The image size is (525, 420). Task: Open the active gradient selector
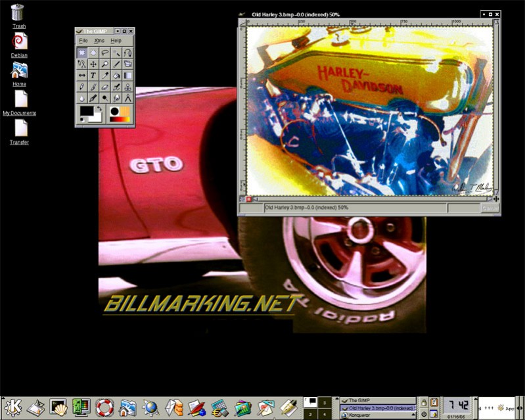click(120, 119)
